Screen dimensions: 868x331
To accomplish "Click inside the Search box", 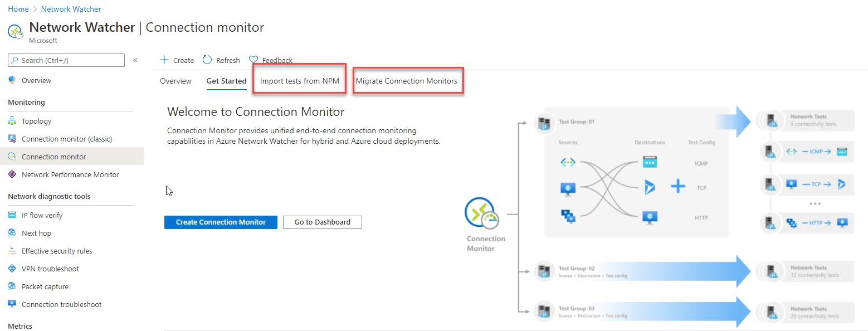I will [x=65, y=60].
